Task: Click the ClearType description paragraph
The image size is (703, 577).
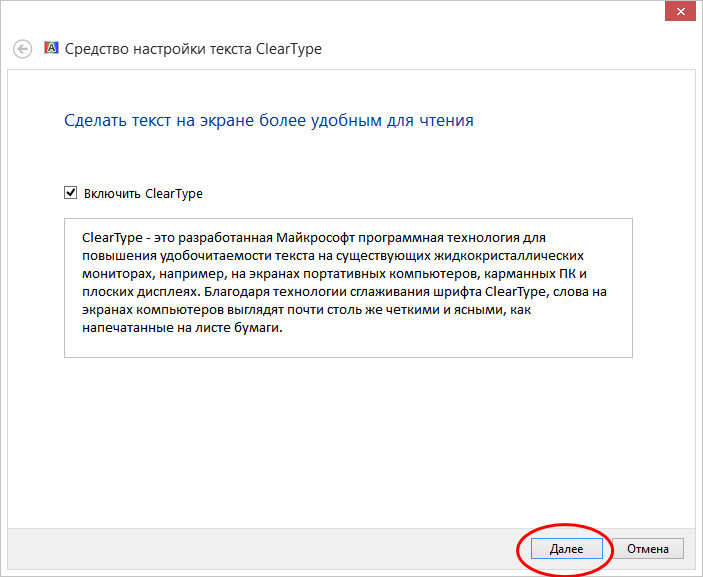Action: pos(344,282)
